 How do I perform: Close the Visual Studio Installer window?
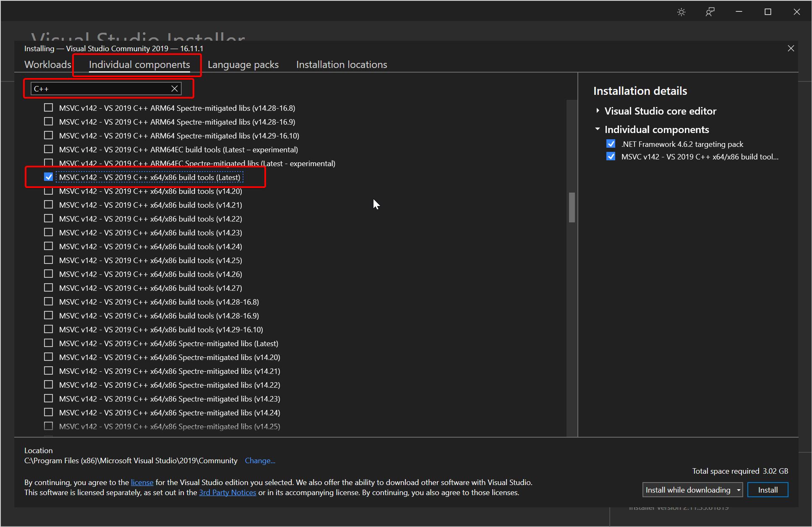pos(796,12)
